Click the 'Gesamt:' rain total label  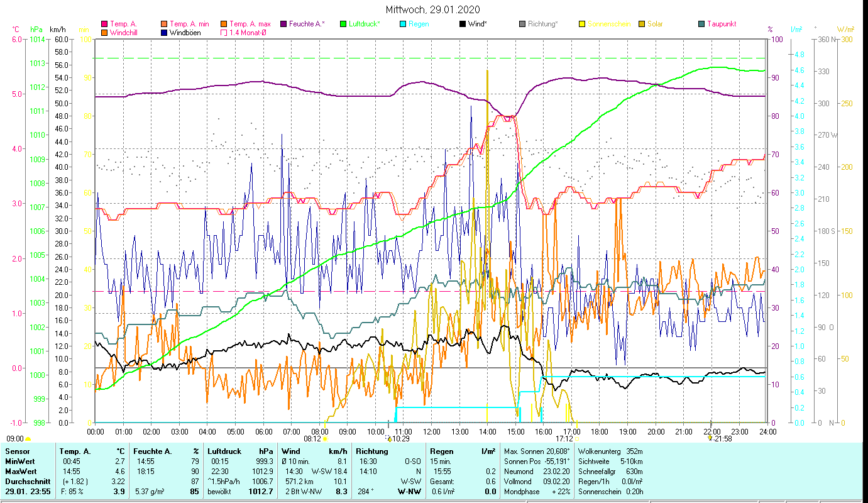click(441, 482)
